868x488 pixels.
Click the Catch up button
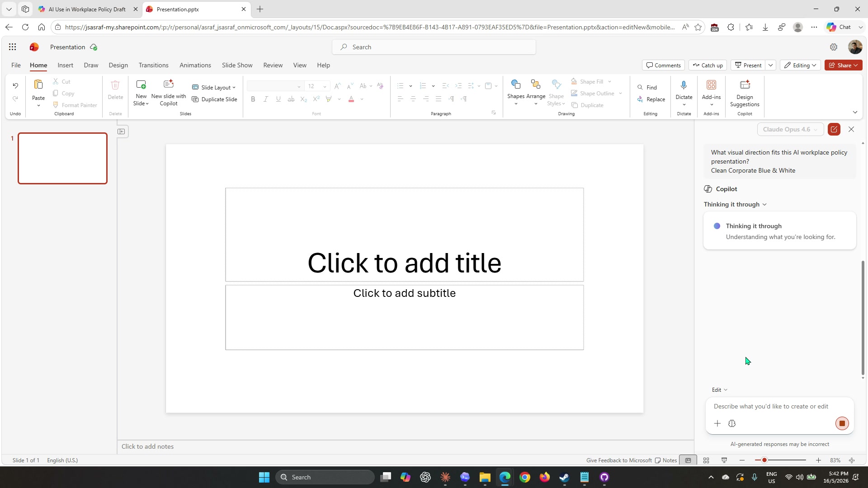click(x=708, y=66)
